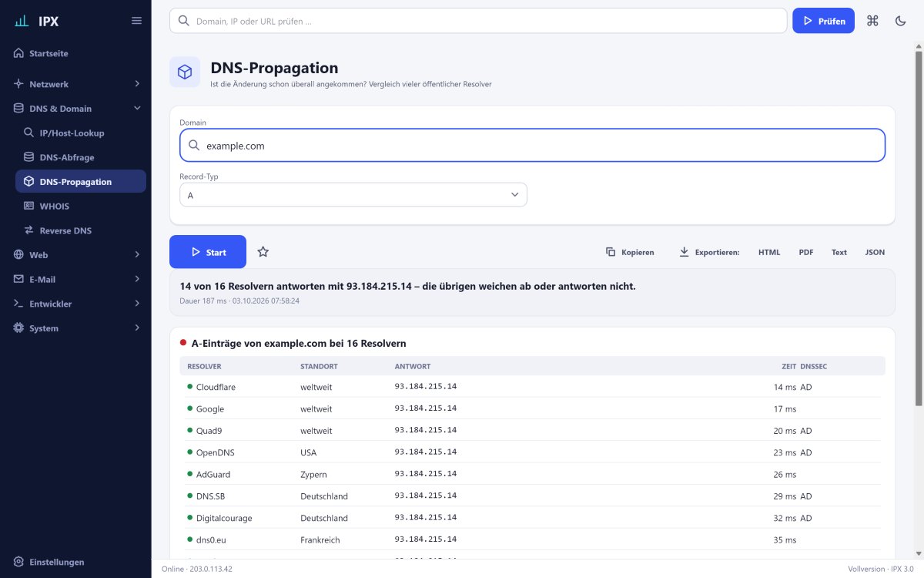Expand the E-Mail section
The width and height of the screenshot is (924, 578).
point(75,279)
